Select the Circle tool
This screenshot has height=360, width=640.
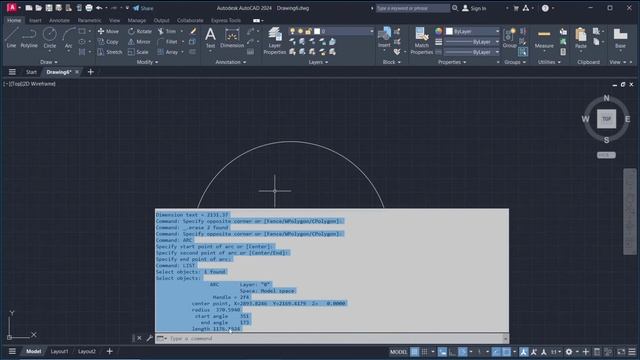click(x=50, y=38)
